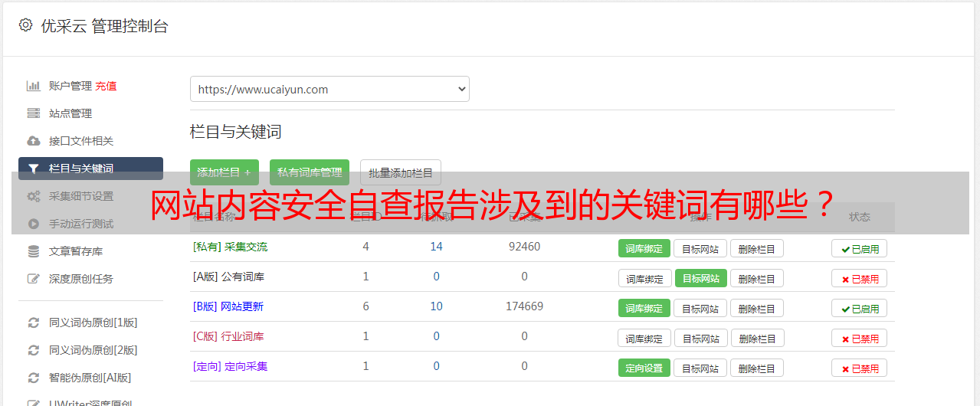Image resolution: width=980 pixels, height=406 pixels.
Task: Click the [定向] 定向采集 column name
Action: (230, 366)
